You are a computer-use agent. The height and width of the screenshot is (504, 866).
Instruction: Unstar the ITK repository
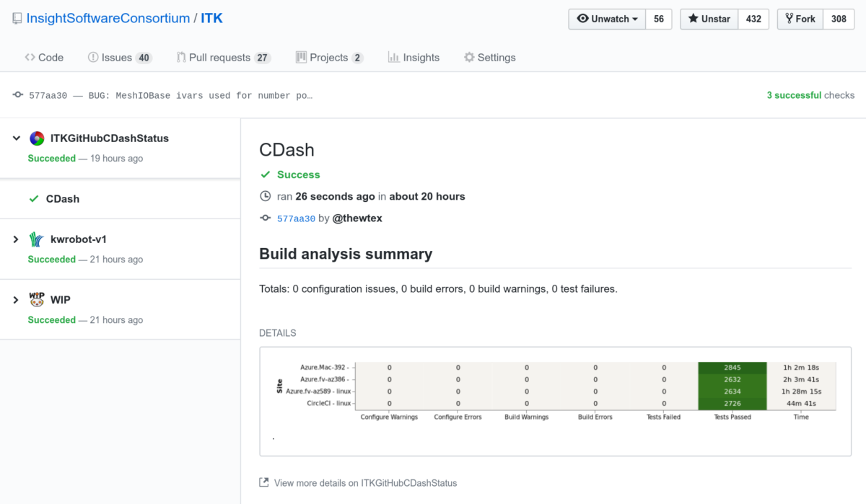coord(708,19)
